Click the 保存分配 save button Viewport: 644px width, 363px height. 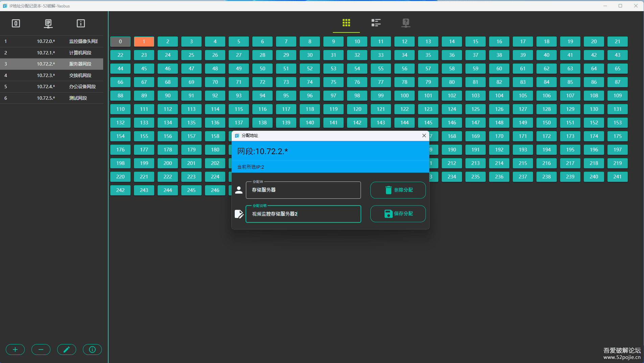tap(398, 214)
